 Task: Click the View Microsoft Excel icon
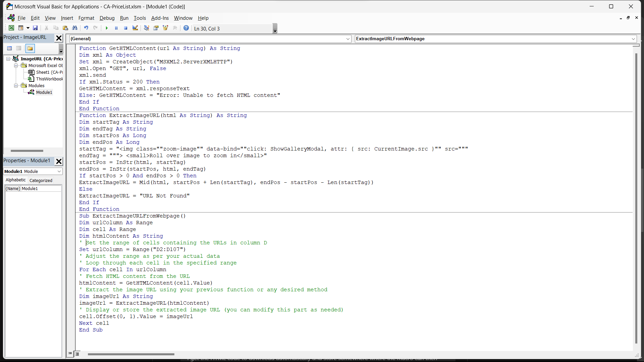pos(11,28)
